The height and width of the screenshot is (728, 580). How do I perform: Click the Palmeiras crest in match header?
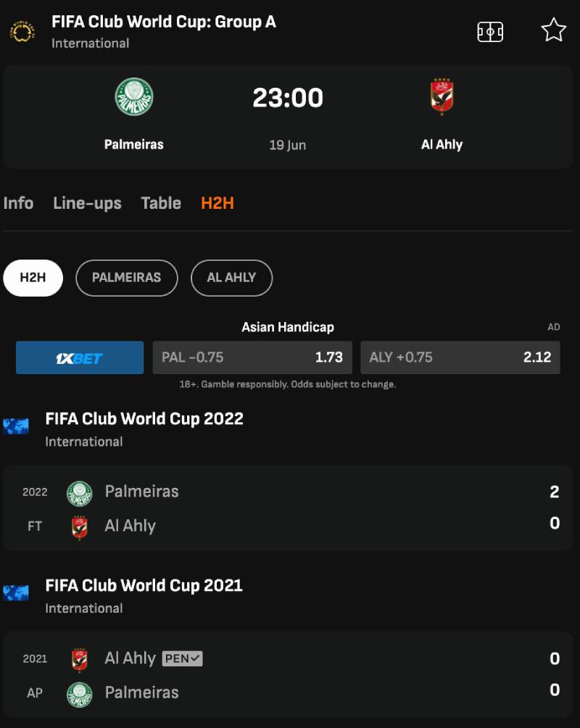pos(134,97)
